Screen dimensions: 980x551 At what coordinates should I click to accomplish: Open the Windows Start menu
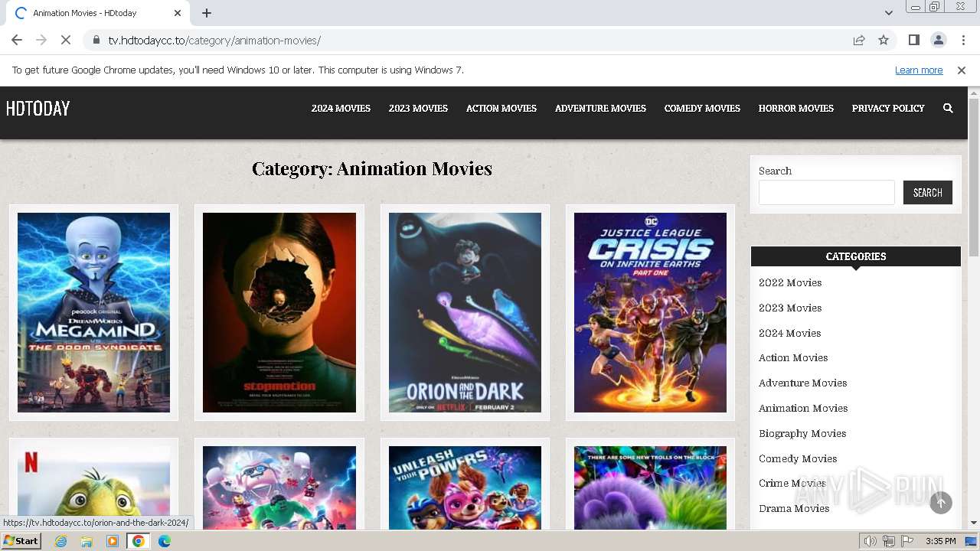click(21, 540)
